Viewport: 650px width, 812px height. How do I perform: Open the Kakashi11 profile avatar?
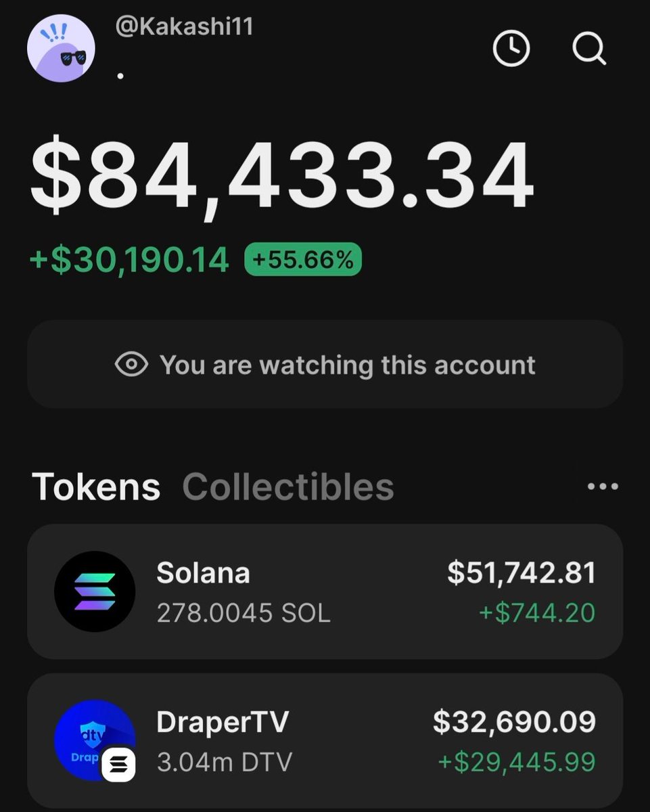(61, 48)
